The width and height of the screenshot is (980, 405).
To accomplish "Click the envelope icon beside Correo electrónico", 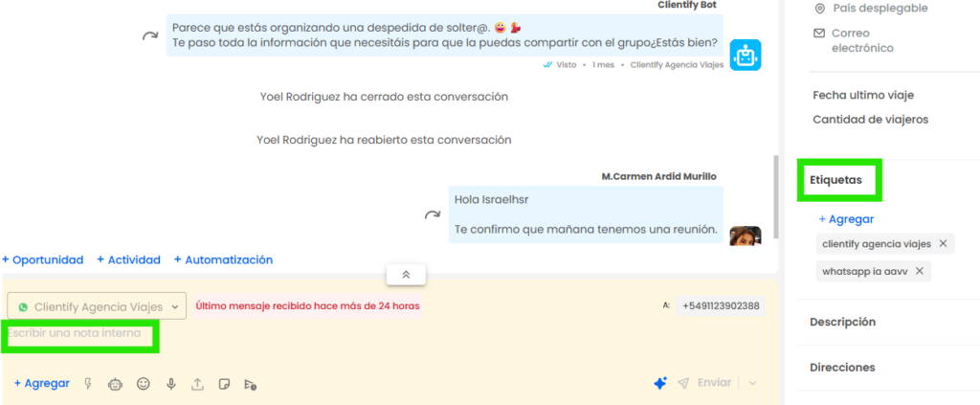I will click(819, 33).
